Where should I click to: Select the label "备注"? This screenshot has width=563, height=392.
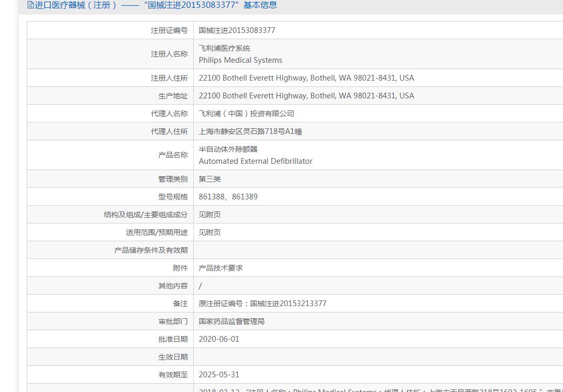[180, 304]
